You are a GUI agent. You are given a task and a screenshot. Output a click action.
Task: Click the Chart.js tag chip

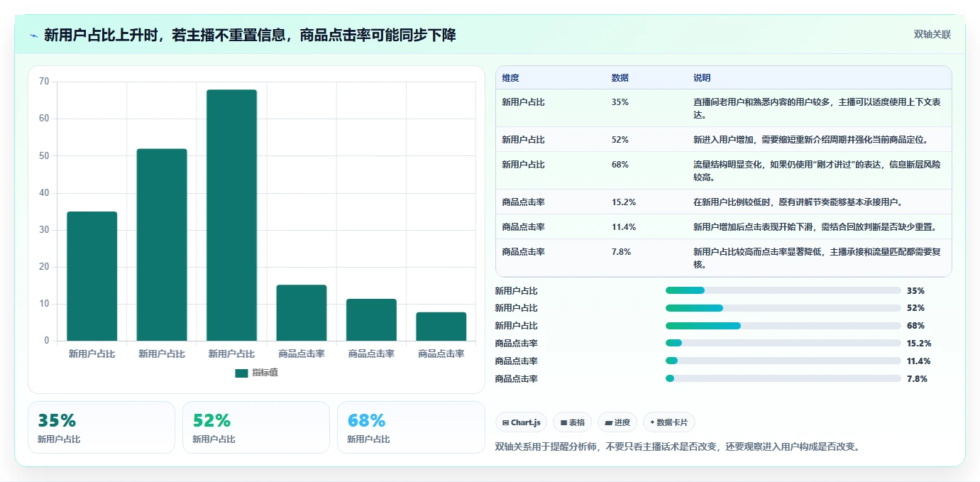pos(521,422)
